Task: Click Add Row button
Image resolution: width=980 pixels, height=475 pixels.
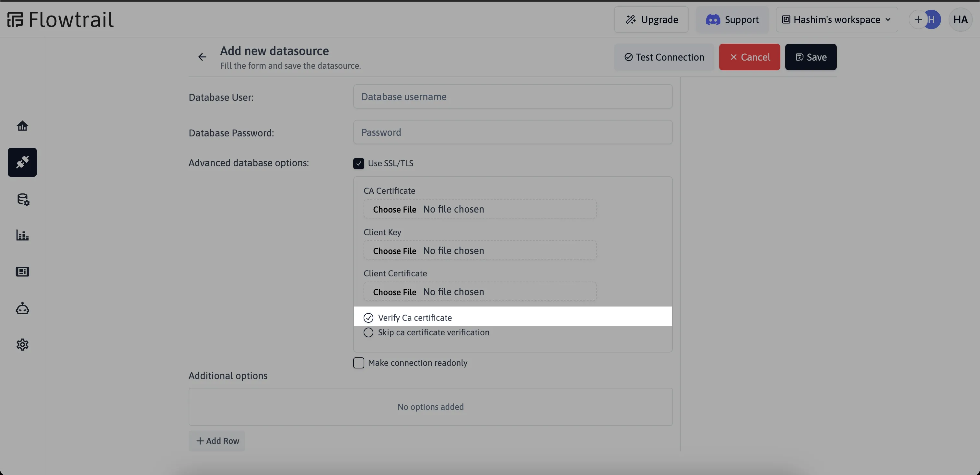Action: click(x=217, y=441)
